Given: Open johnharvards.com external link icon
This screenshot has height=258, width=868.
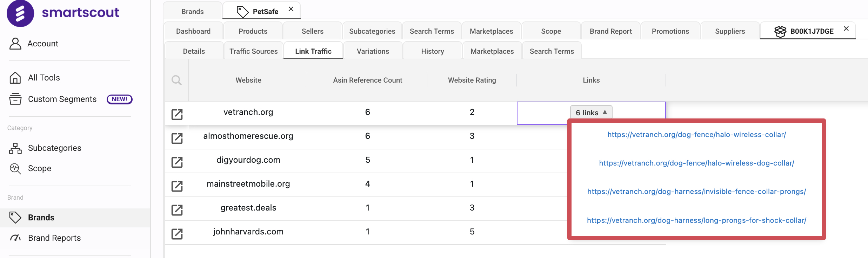Looking at the screenshot, I should click(177, 234).
